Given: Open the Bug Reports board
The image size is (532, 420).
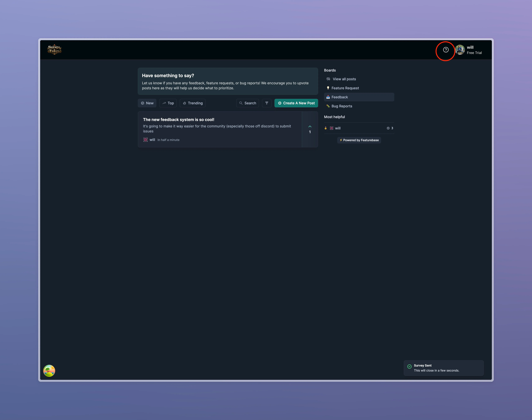Looking at the screenshot, I should (x=342, y=106).
